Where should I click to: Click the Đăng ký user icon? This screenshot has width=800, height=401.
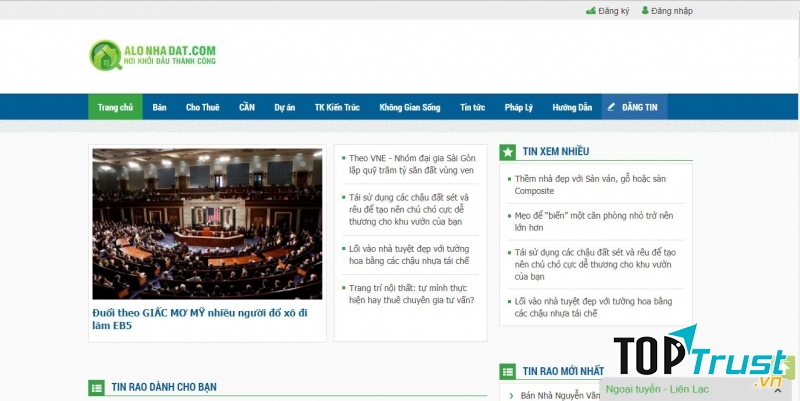pos(590,11)
